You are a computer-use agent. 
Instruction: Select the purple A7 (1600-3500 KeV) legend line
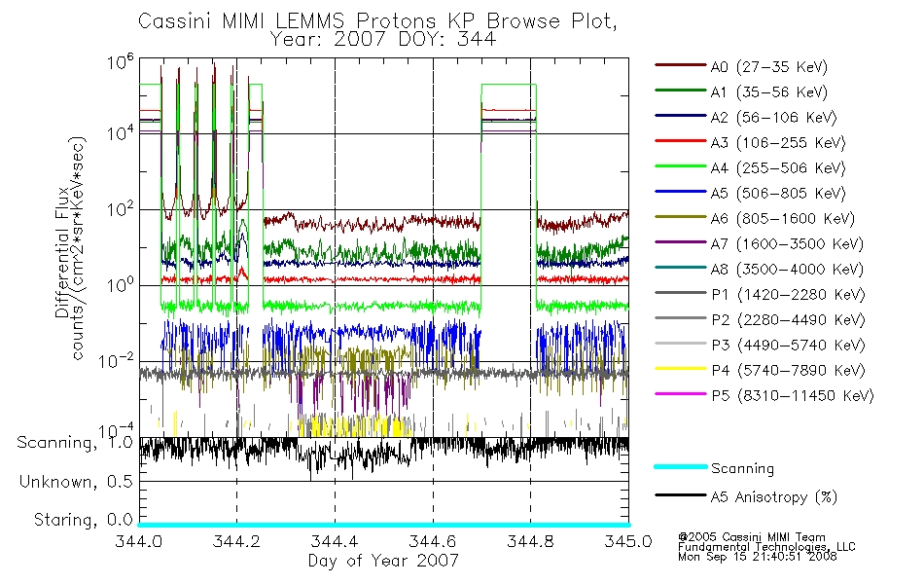coord(681,241)
